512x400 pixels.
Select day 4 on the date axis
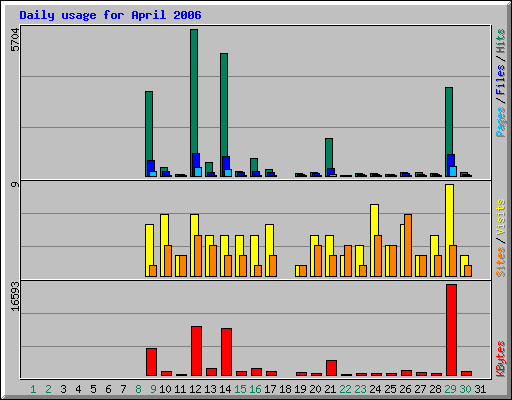point(78,389)
